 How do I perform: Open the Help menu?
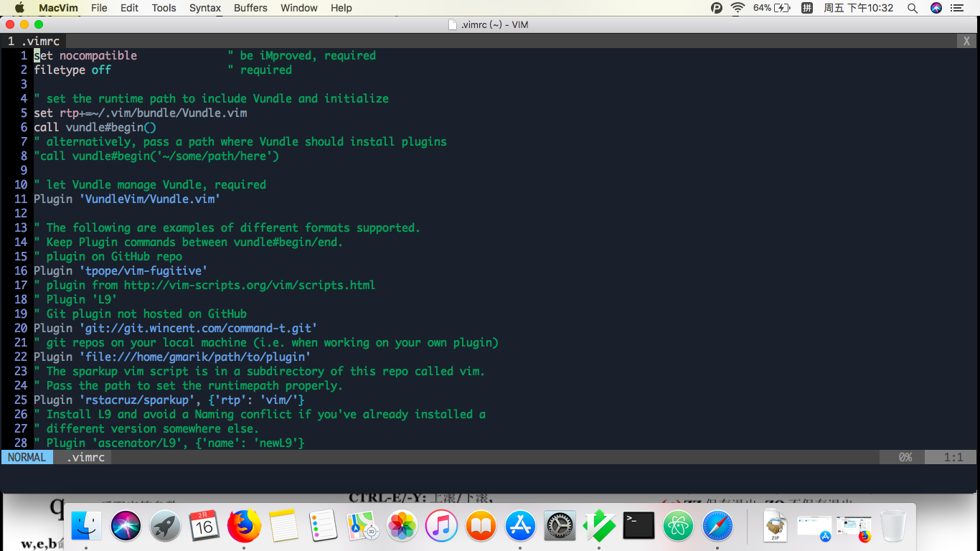341,8
